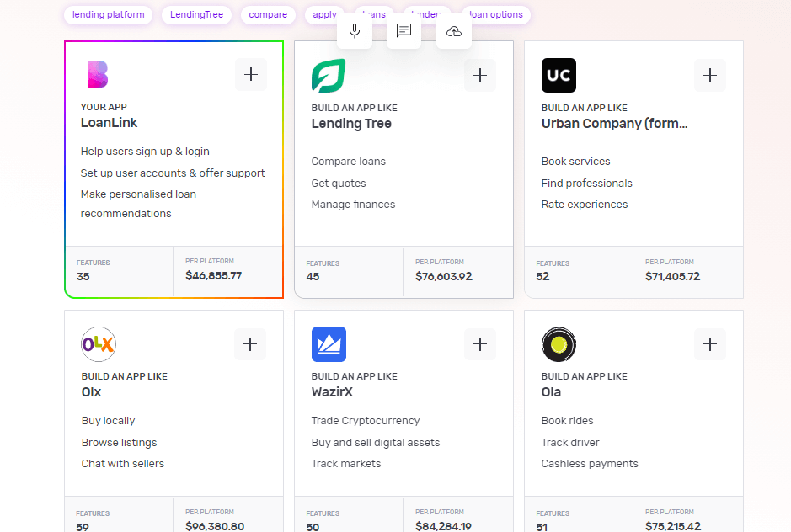Add the Urban Company app with plus
This screenshot has height=532, width=791.
pyautogui.click(x=710, y=75)
